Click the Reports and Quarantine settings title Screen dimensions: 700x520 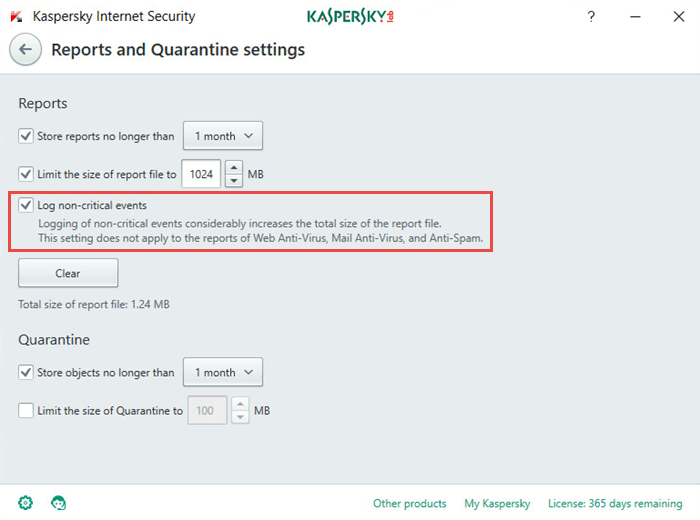point(178,50)
